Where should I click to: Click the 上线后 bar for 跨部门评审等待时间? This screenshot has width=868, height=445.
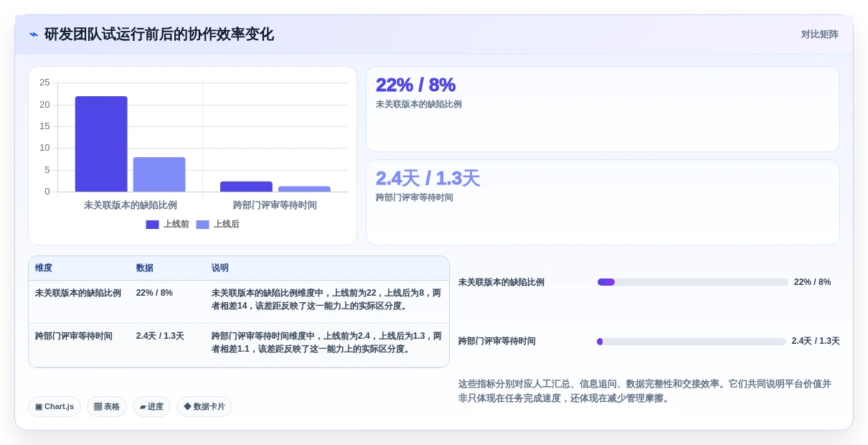304,189
